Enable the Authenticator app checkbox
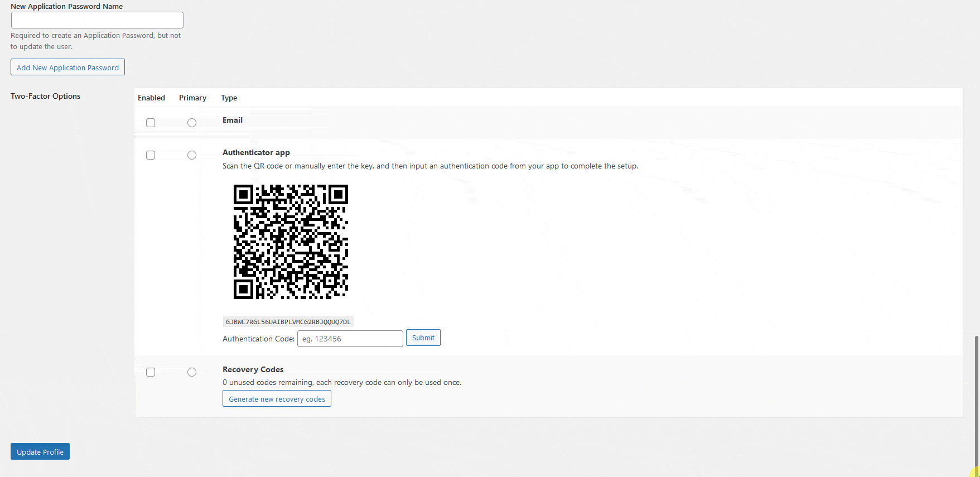This screenshot has height=477, width=980. coord(151,155)
